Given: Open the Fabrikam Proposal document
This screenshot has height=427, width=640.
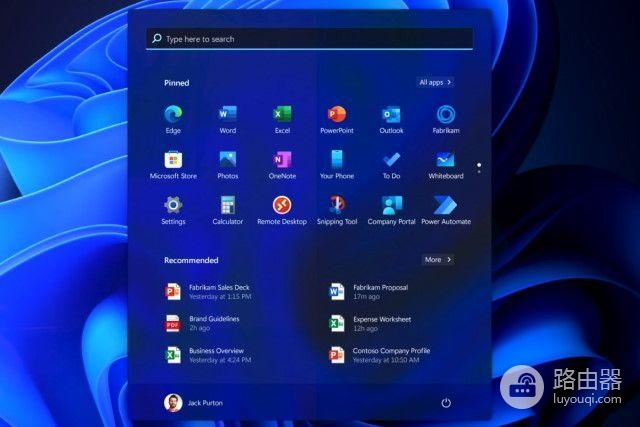Looking at the screenshot, I should [x=369, y=291].
